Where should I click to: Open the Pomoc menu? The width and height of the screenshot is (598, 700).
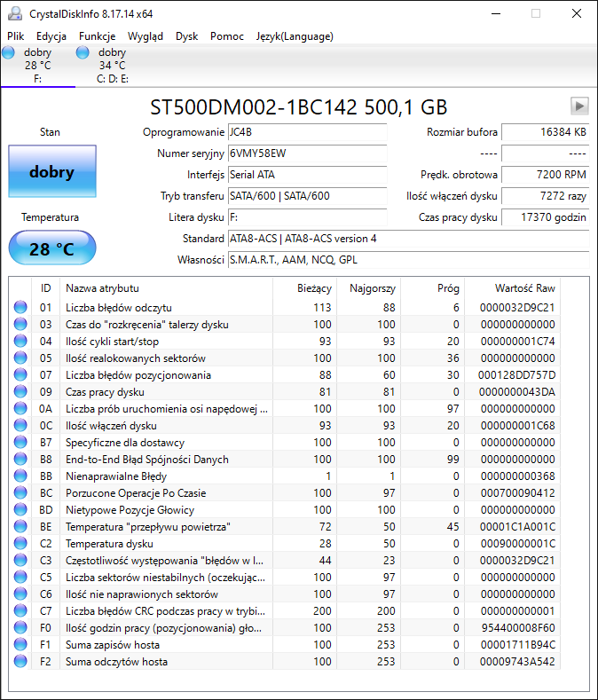227,36
